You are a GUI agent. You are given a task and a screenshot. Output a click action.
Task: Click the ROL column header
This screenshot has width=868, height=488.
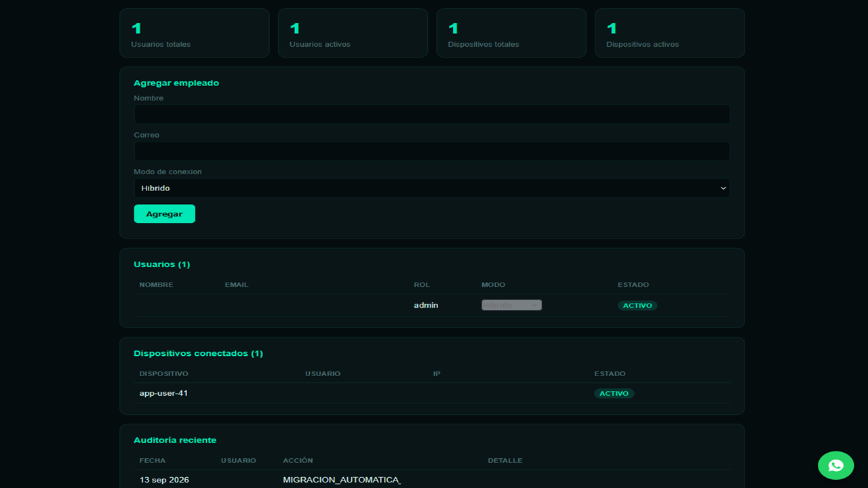click(x=422, y=285)
